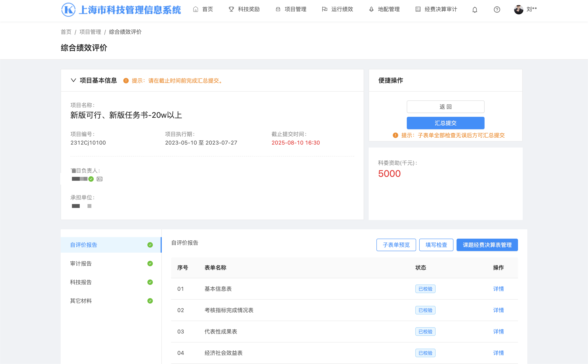This screenshot has width=588, height=364.
Task: Open the help question mark icon
Action: pos(497,10)
